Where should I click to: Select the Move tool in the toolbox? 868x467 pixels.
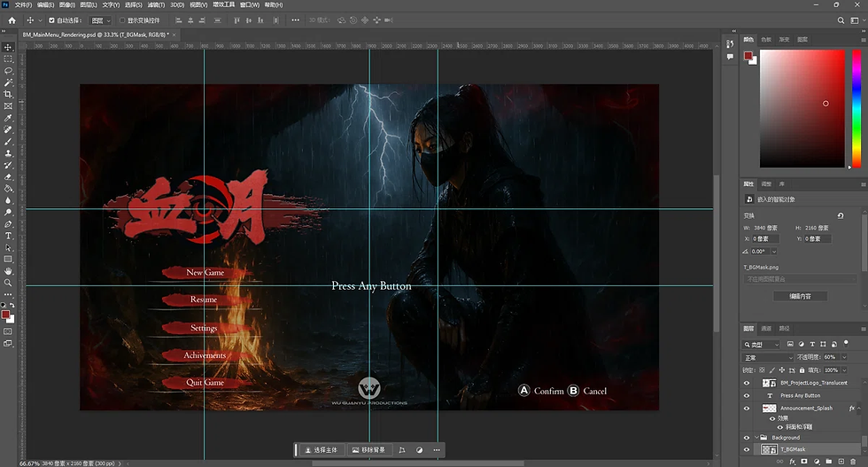8,47
